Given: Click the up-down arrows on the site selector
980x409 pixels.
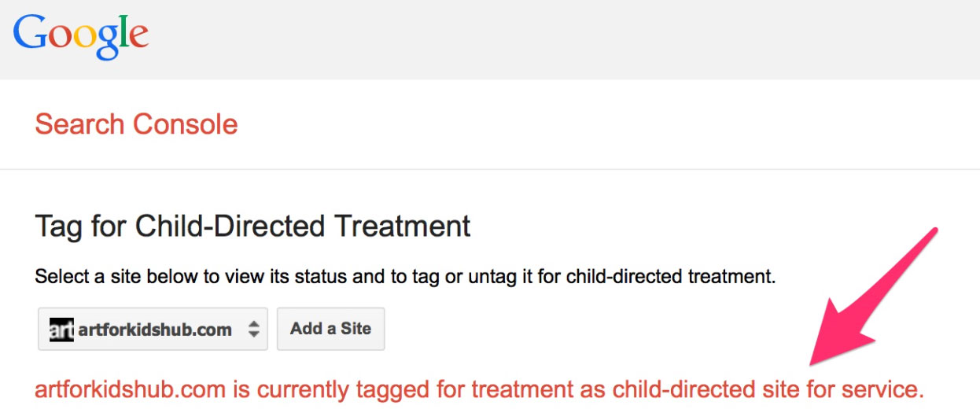Looking at the screenshot, I should (253, 329).
